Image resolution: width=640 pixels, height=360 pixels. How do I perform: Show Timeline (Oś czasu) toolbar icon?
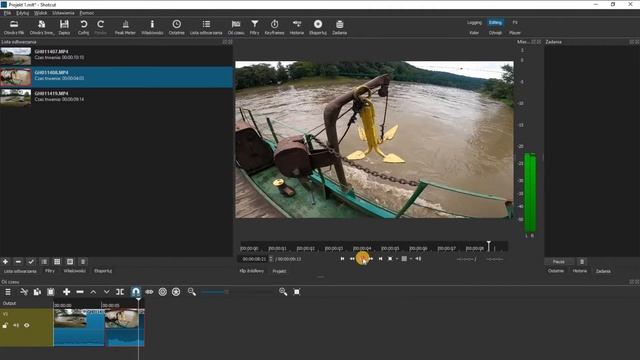236,24
